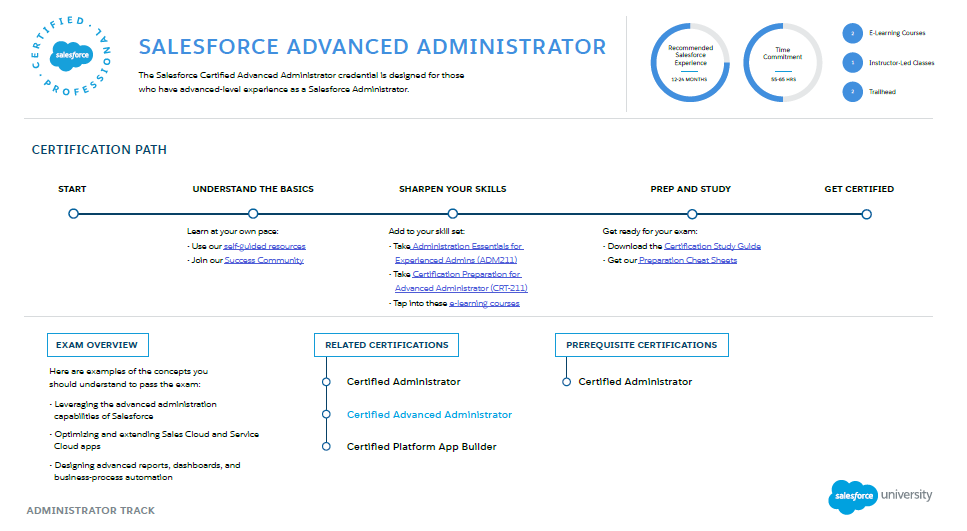This screenshot has height=531, width=967.
Task: Click 'Designing advanced reports, dashboards' bullet
Action: [x=145, y=471]
